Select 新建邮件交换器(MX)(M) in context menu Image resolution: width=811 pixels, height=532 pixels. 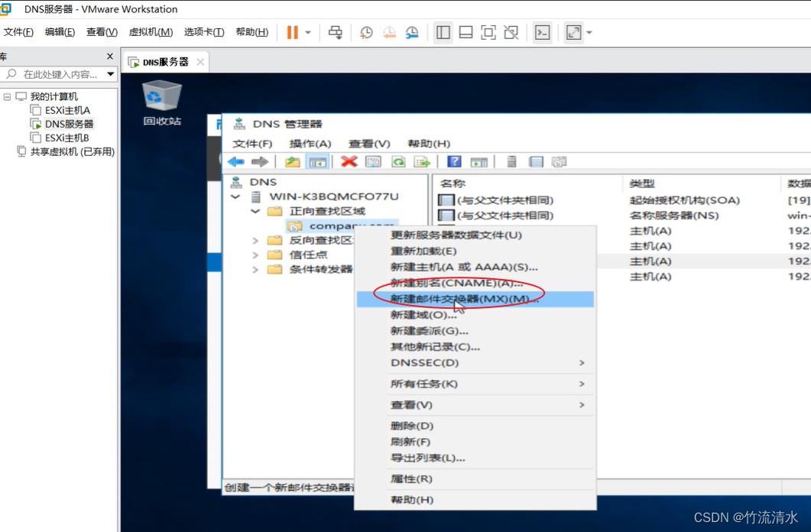pos(475,299)
